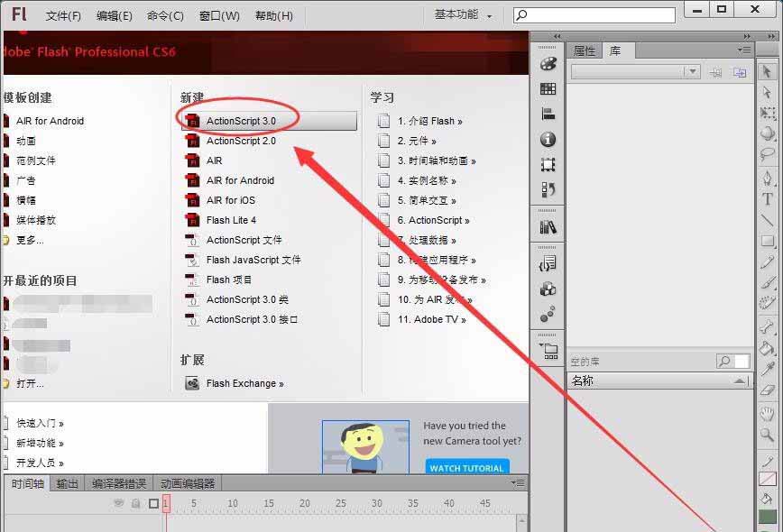Select the 3D Rotation tool
The image size is (783, 532).
(x=767, y=133)
